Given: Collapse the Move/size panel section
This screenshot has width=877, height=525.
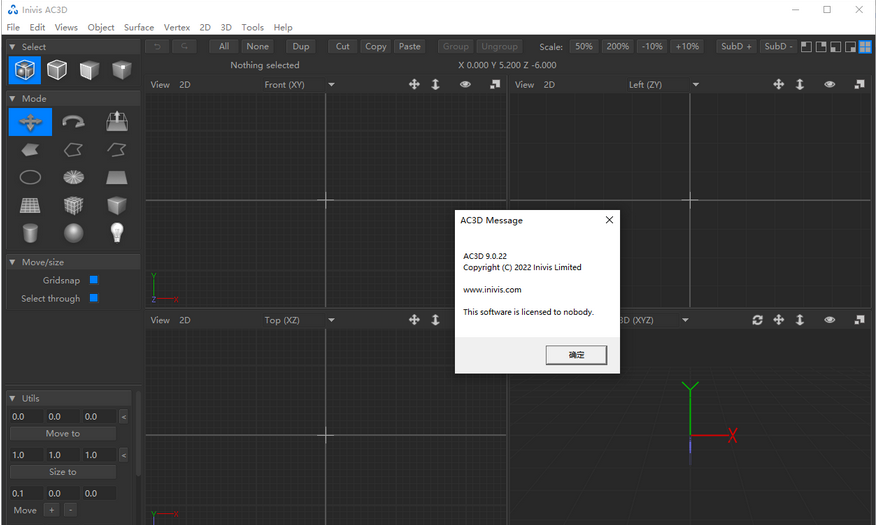Looking at the screenshot, I should tap(12, 262).
